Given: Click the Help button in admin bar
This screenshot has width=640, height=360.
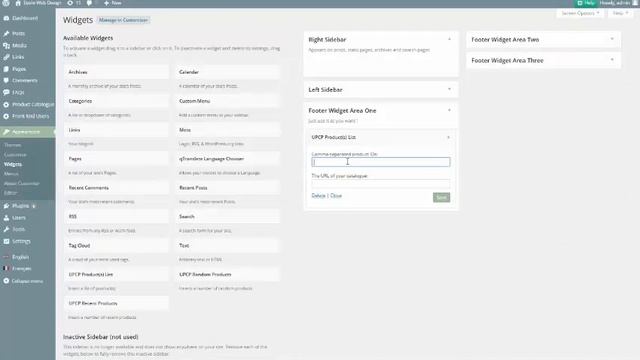Looking at the screenshot, I should coord(586,3).
